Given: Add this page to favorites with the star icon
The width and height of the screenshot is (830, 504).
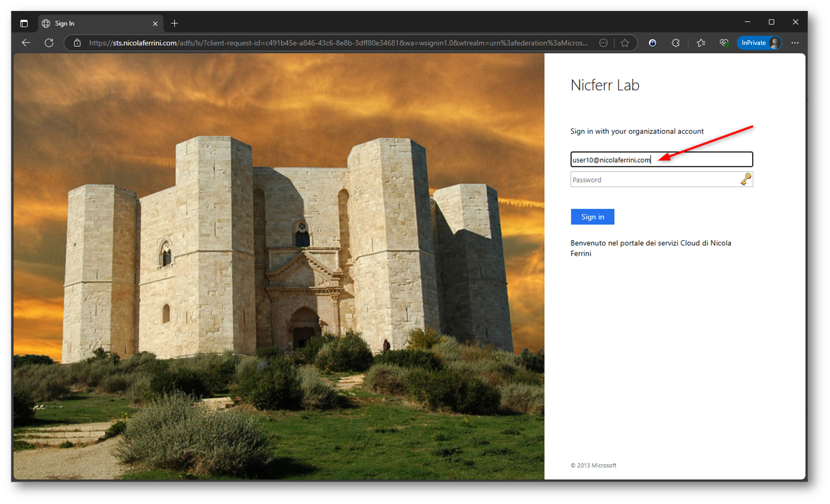Looking at the screenshot, I should [x=625, y=43].
